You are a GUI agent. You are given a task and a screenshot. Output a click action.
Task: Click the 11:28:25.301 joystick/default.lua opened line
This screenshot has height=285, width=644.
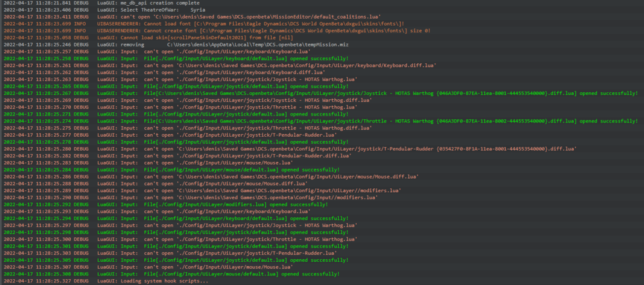(176, 246)
